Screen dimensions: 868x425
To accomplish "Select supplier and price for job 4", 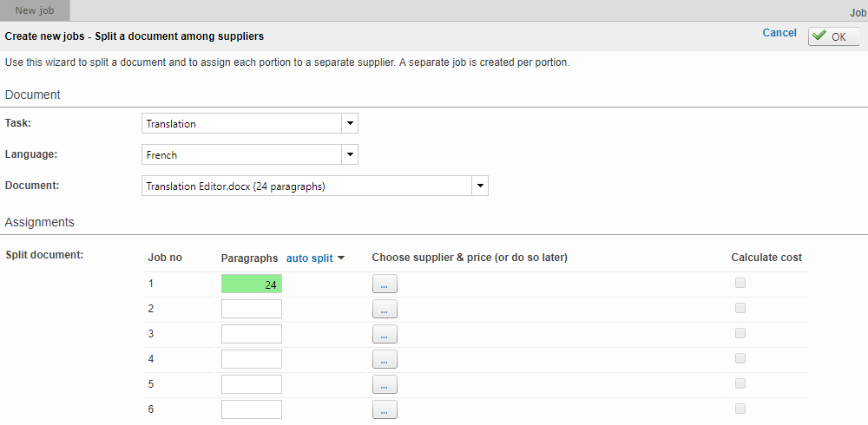I will coord(385,359).
